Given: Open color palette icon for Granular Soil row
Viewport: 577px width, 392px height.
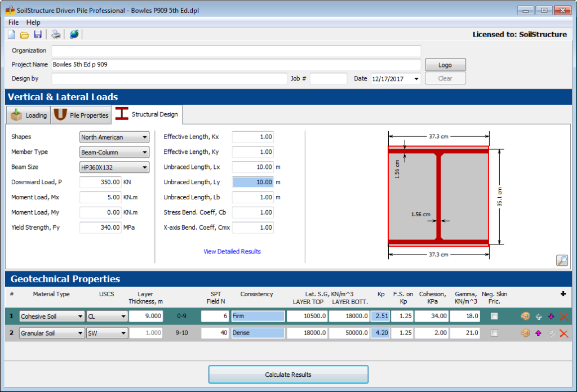Looking at the screenshot, I should [x=526, y=333].
